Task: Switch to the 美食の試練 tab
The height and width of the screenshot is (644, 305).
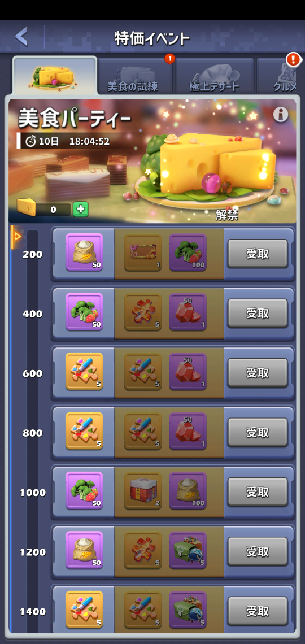Action: pos(134,76)
